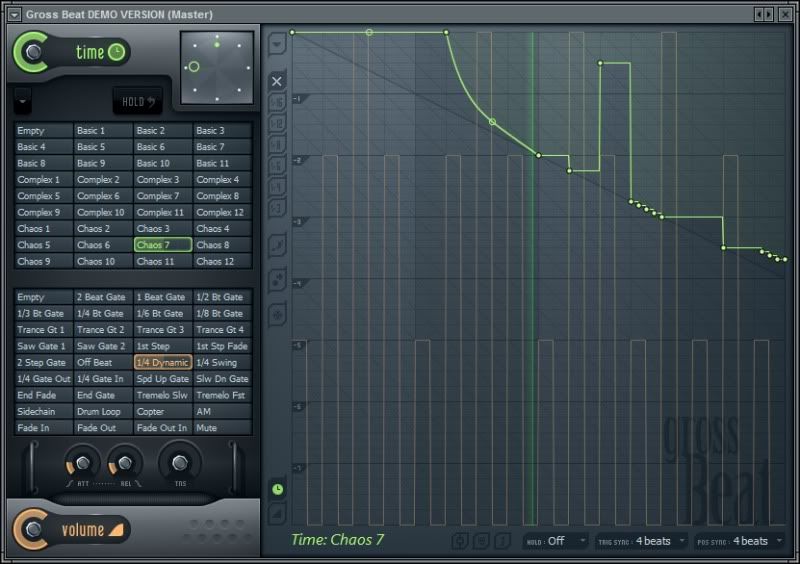Open the Hold dropdown set to Off
The width and height of the screenshot is (800, 564).
pos(555,541)
